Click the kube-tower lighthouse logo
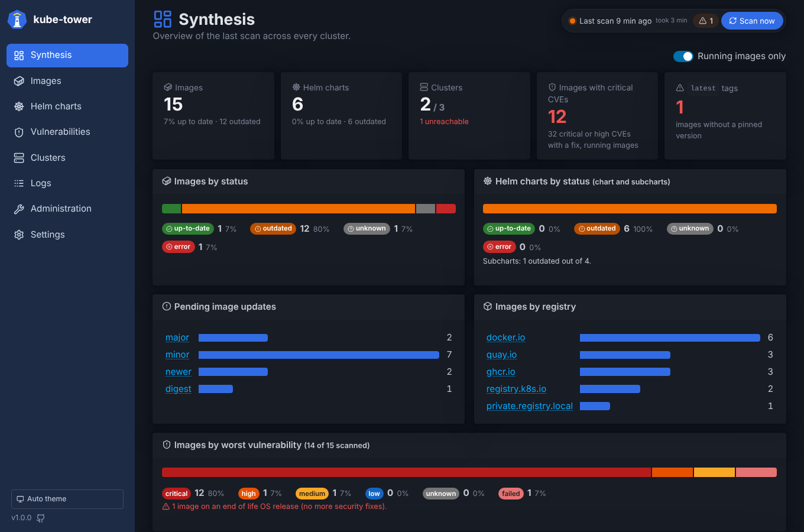804x532 pixels. (17, 20)
